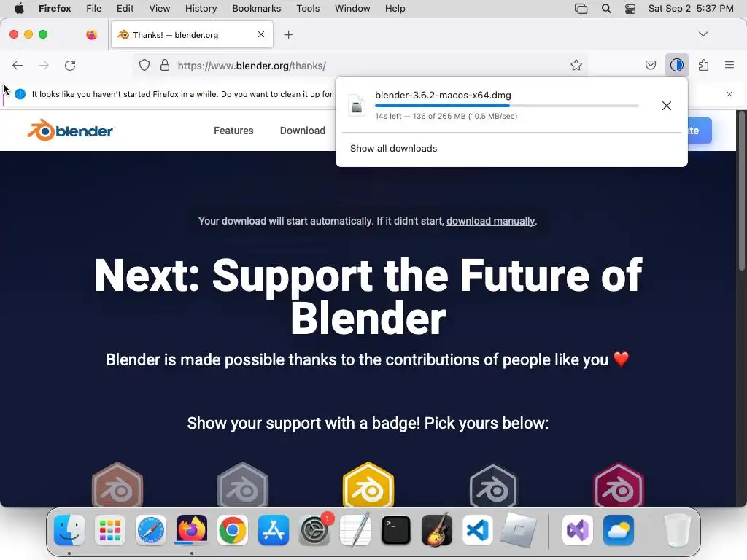Click the date and time in menu bar
747x560 pixels.
click(x=691, y=9)
